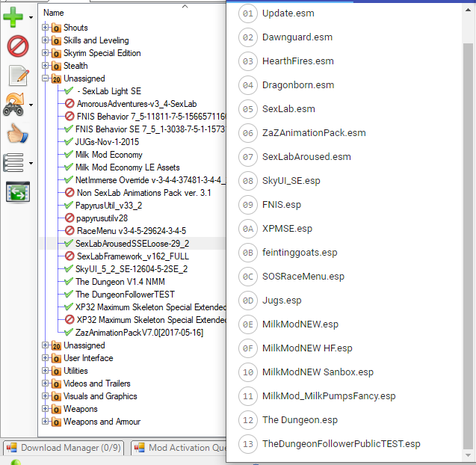Expand the Videos and Trailers category
Viewport: 476px width, 465px height.
point(45,384)
